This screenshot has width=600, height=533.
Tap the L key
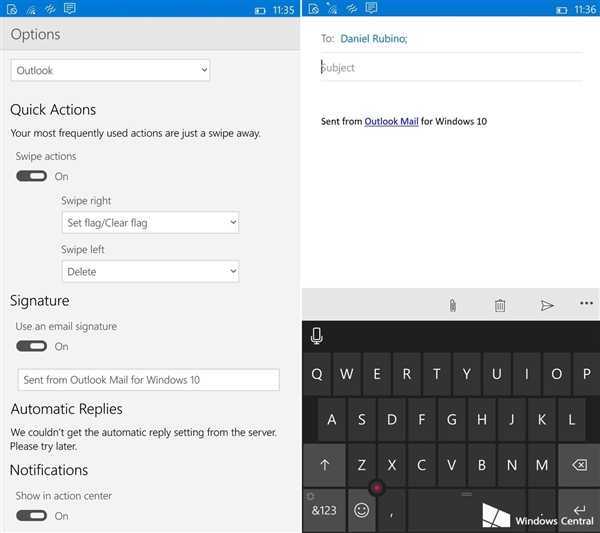tap(571, 420)
